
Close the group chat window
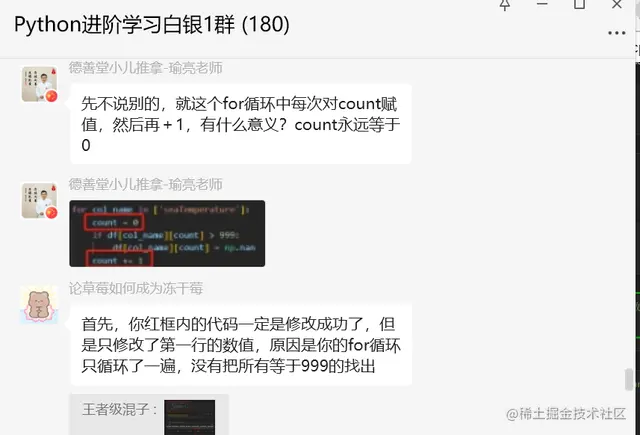pos(617,4)
